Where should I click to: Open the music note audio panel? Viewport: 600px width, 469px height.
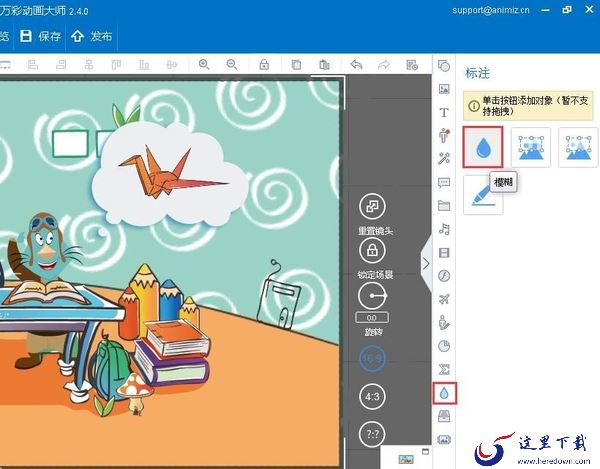tap(444, 229)
